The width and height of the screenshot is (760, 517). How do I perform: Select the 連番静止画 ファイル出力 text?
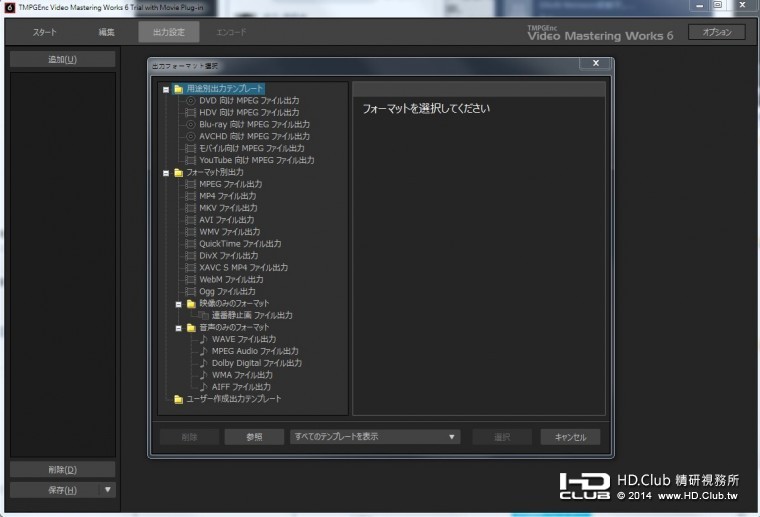pos(252,315)
